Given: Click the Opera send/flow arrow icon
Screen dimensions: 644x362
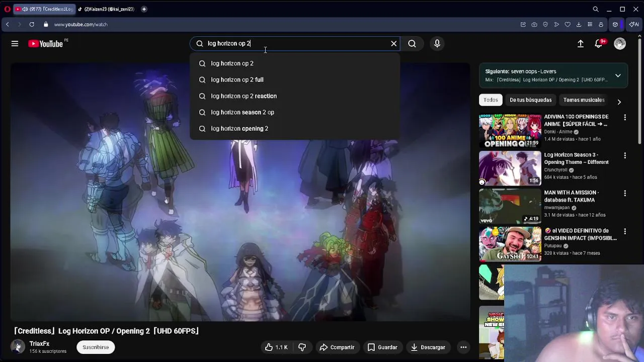Looking at the screenshot, I should 556,24.
